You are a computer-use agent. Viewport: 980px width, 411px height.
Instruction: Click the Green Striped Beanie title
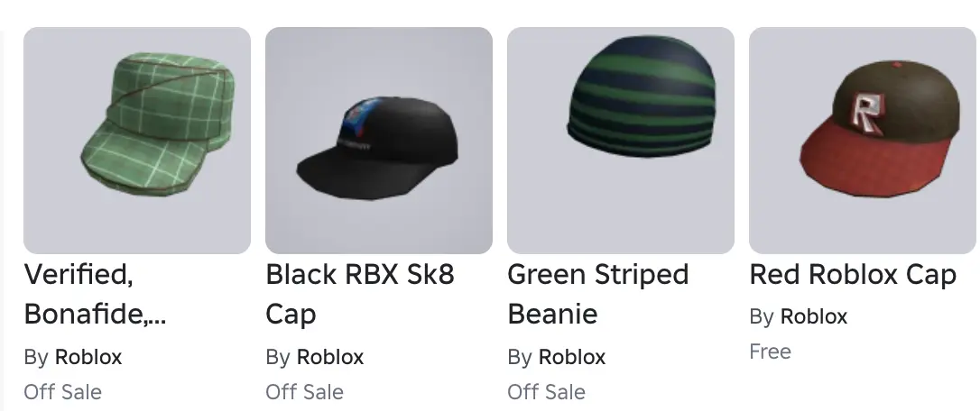pos(598,294)
